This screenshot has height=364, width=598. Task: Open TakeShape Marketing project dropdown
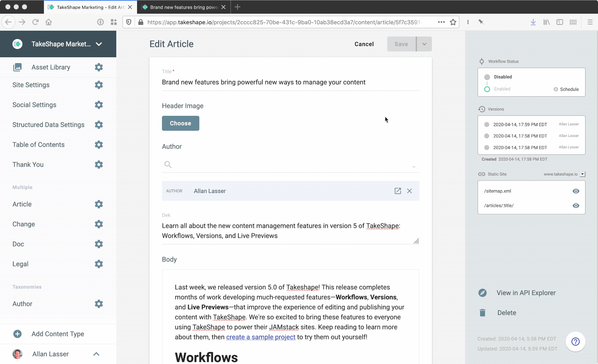click(99, 44)
